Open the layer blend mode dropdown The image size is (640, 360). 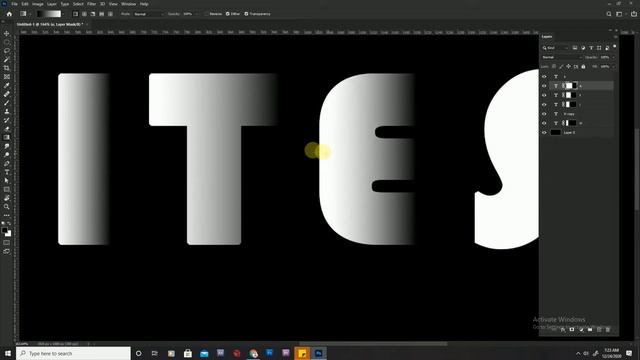(562, 57)
